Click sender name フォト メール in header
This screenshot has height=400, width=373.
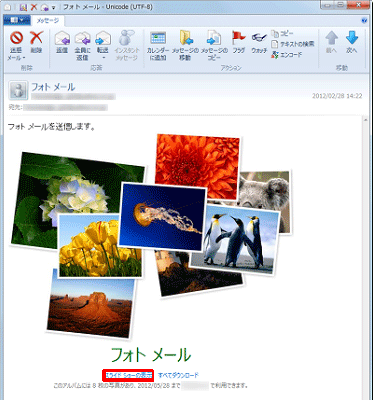53,87
